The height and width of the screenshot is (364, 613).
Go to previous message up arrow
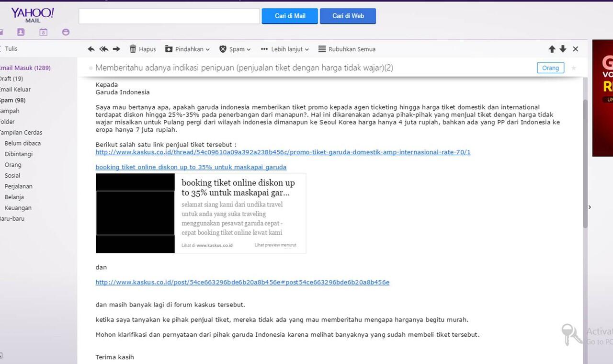[x=552, y=49]
